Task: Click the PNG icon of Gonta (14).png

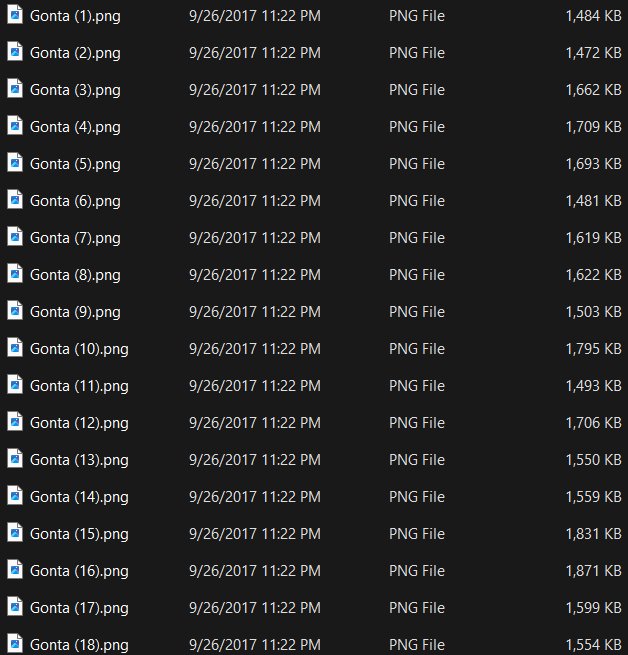Action: [x=15, y=496]
